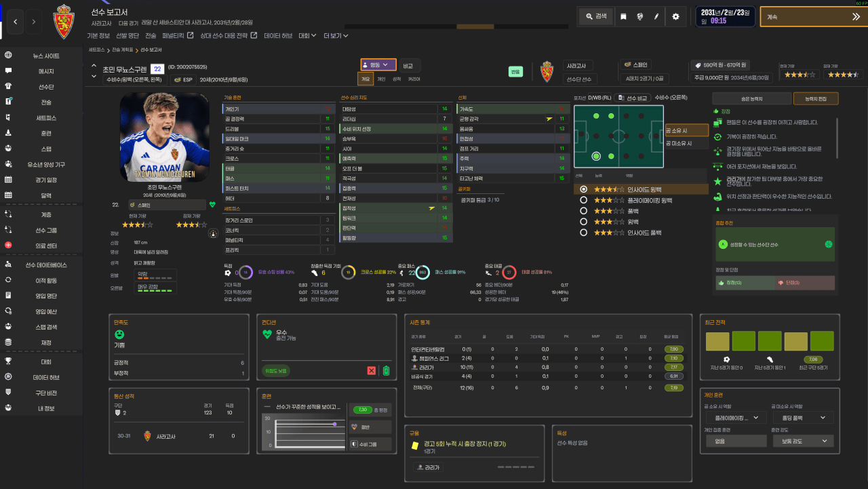Click the 장점(13) green bar
Viewport: 868px width, 489px height.
[745, 282]
